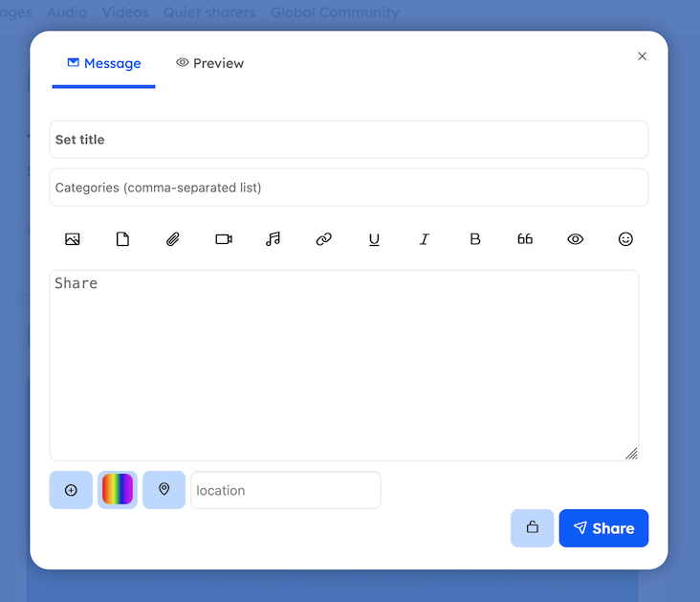Viewport: 700px width, 602px height.
Task: Switch to the Preview tab
Action: point(209,63)
